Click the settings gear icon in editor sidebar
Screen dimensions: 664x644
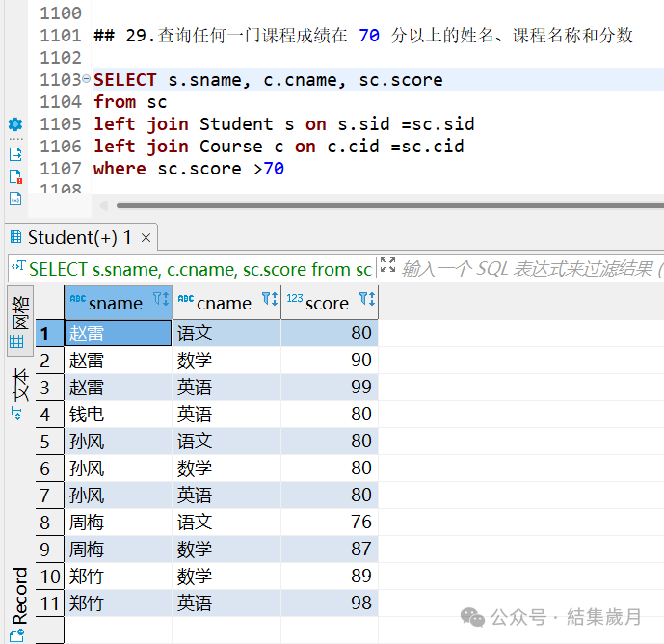click(x=15, y=124)
